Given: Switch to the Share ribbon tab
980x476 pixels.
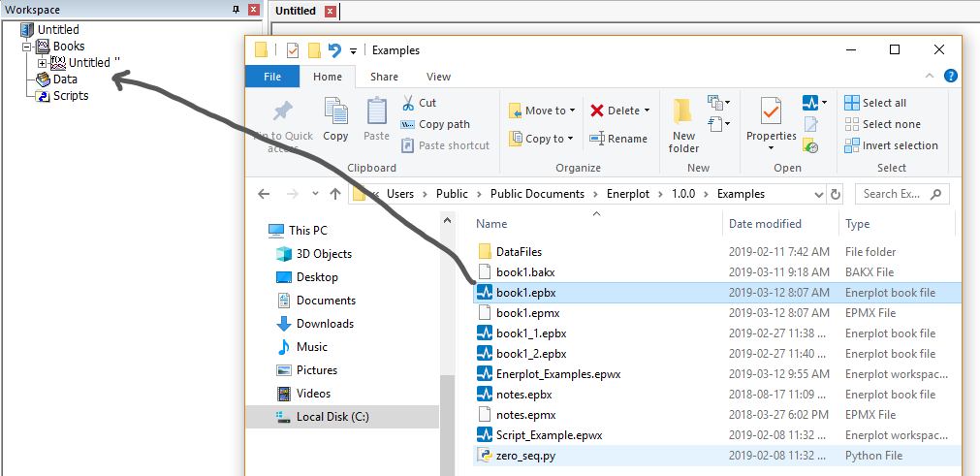Looking at the screenshot, I should (384, 77).
